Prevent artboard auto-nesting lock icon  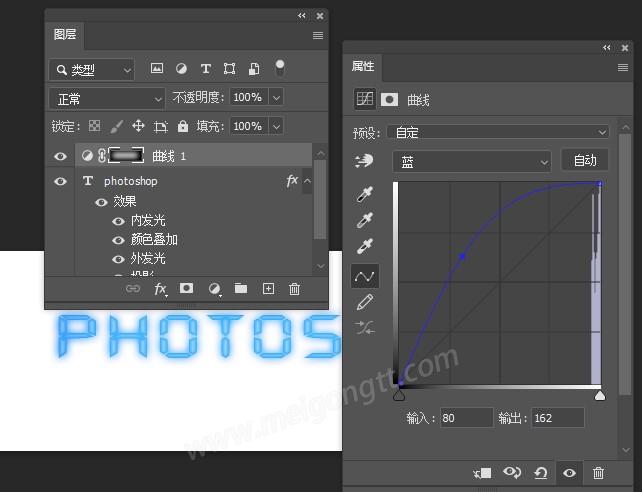160,126
